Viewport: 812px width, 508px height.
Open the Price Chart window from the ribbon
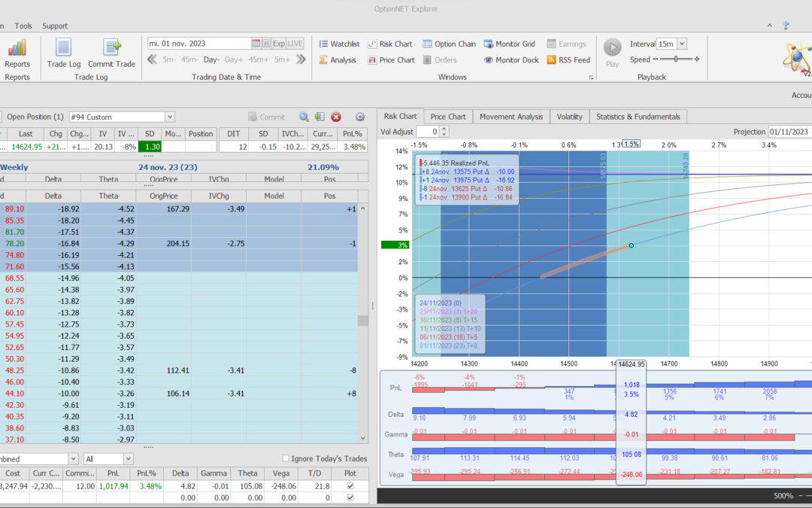(x=392, y=60)
